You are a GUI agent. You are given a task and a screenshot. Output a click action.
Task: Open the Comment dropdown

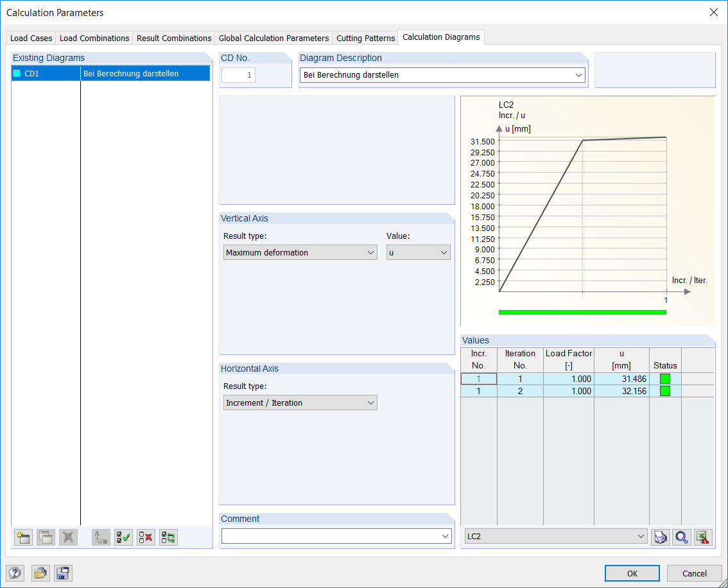(x=445, y=536)
